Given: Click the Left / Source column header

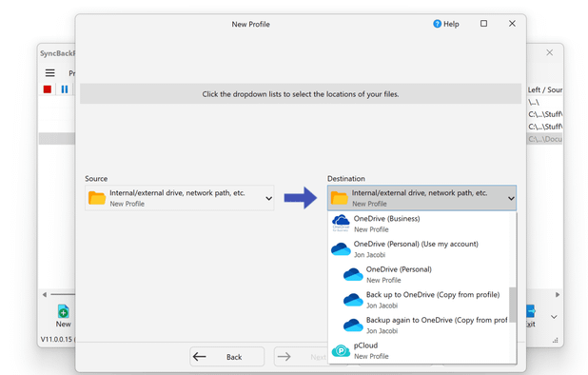Looking at the screenshot, I should pos(545,89).
